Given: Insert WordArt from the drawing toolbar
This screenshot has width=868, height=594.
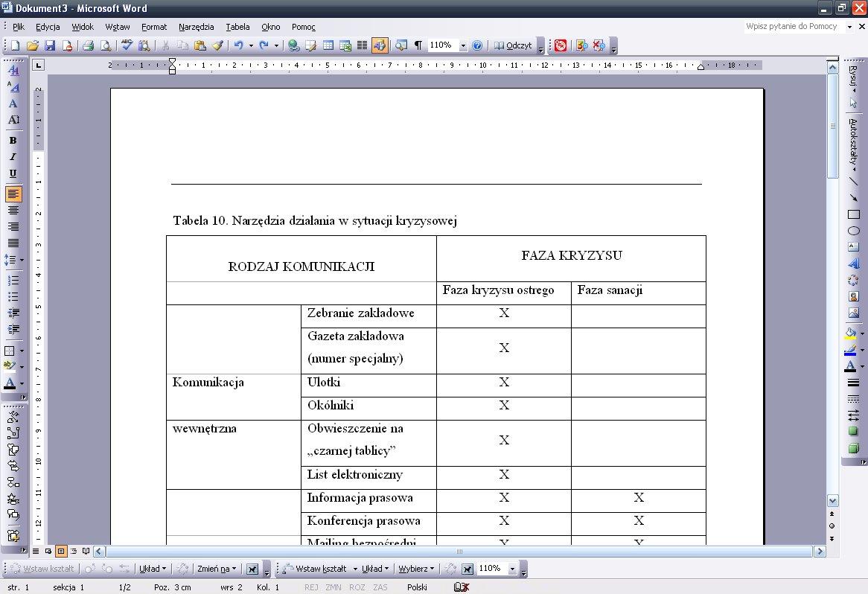Looking at the screenshot, I should [854, 264].
